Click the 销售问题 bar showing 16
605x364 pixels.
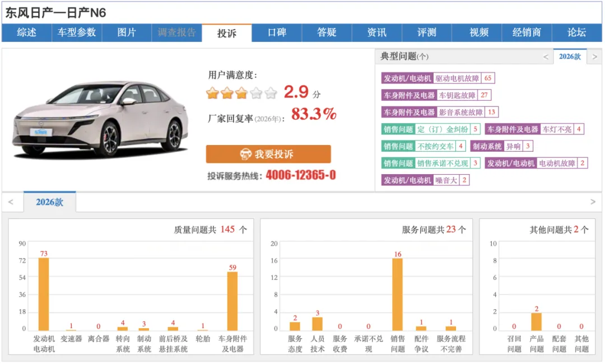point(397,295)
